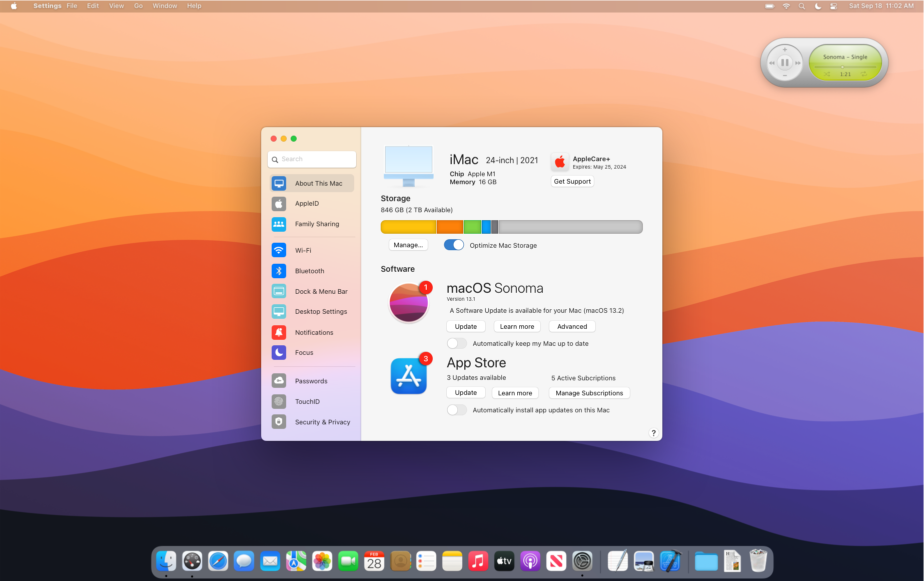Click the music player progress slider
The width and height of the screenshot is (924, 581).
pyautogui.click(x=845, y=67)
